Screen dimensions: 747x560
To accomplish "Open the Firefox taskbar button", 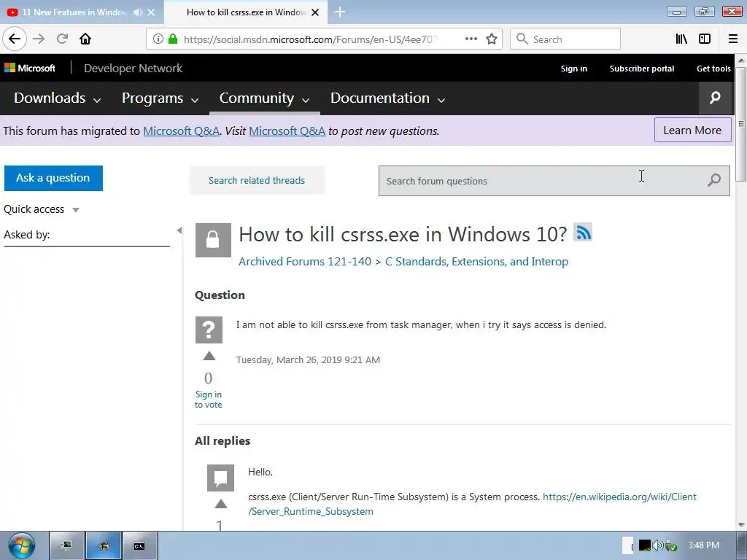I will click(x=104, y=545).
